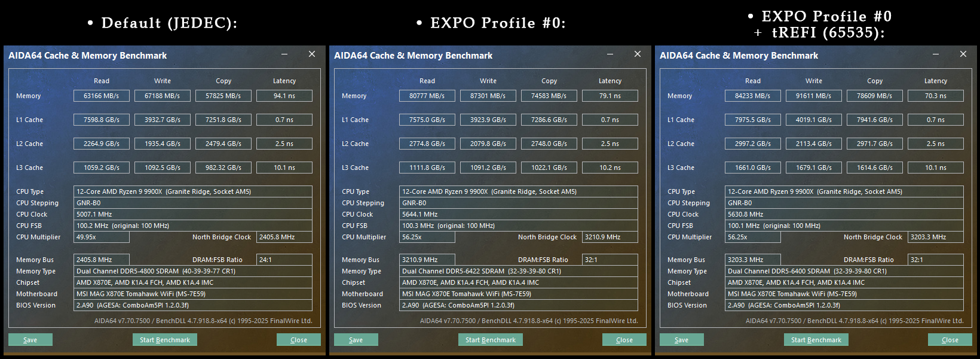Select L3 Cache copy value 982.32 GB/s
This screenshot has width=980, height=359.
pos(223,168)
